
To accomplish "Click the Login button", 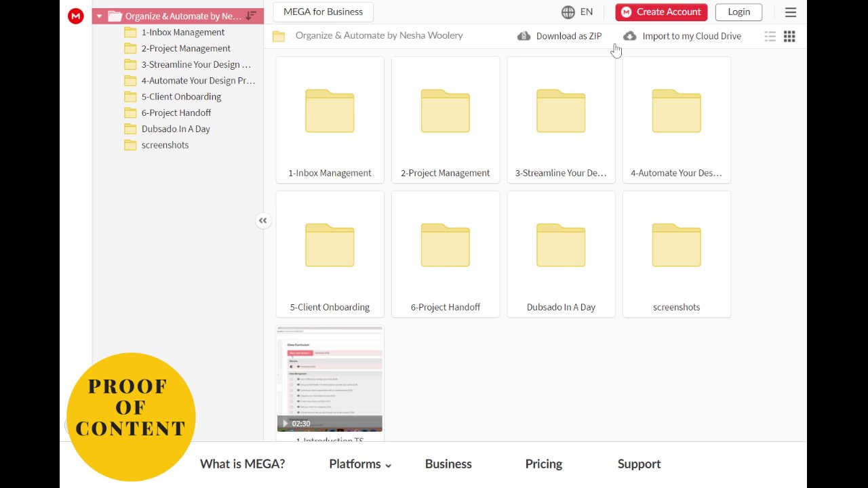I will (738, 12).
